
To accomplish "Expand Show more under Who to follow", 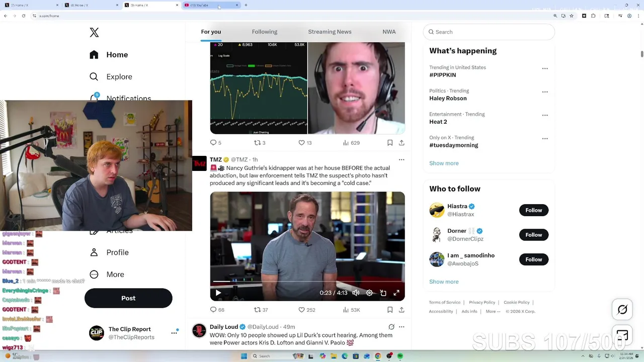I will (x=444, y=282).
